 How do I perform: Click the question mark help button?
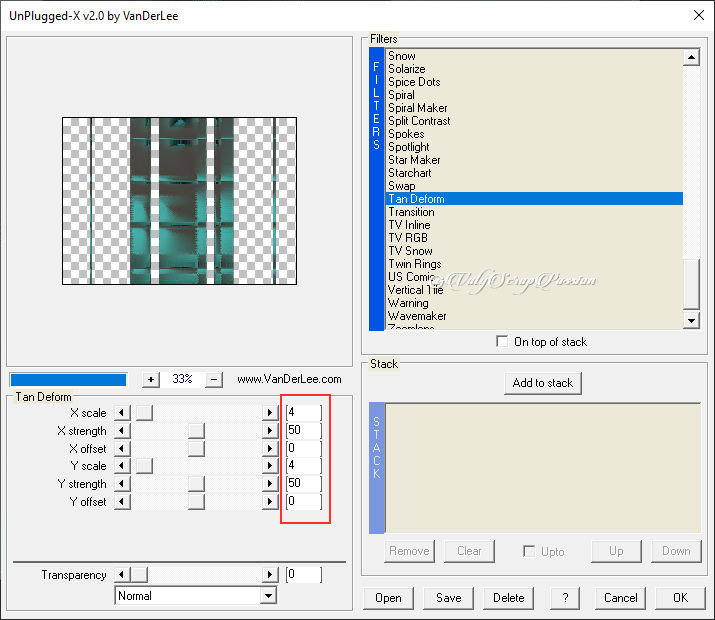click(x=565, y=598)
